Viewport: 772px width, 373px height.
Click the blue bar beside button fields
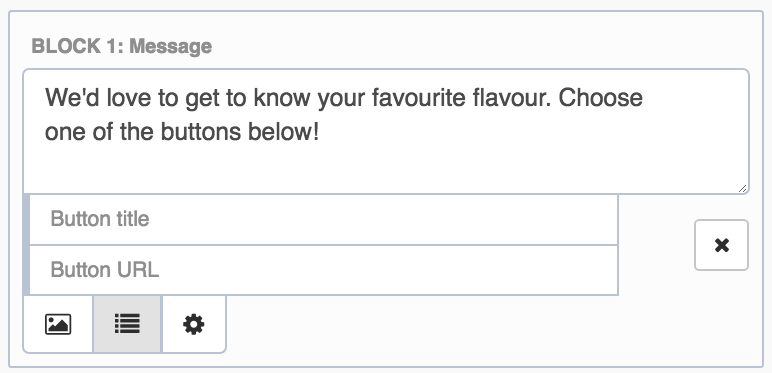pyautogui.click(x=26, y=245)
